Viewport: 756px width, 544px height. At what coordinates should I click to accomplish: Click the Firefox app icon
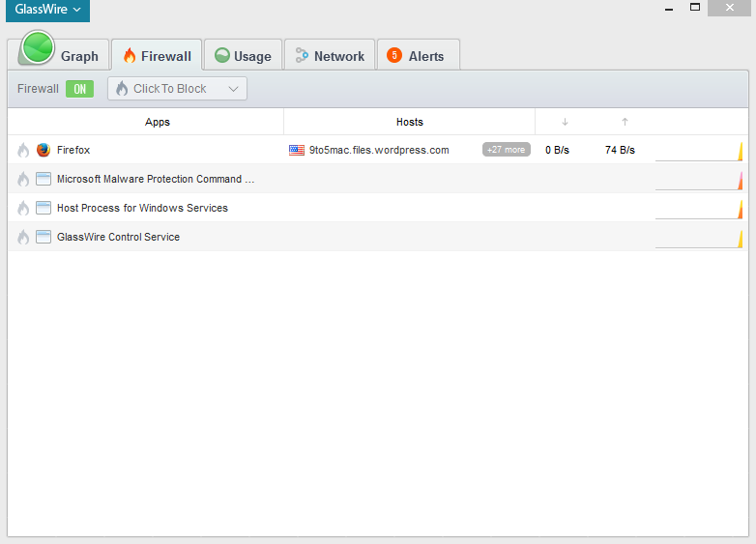pos(44,150)
